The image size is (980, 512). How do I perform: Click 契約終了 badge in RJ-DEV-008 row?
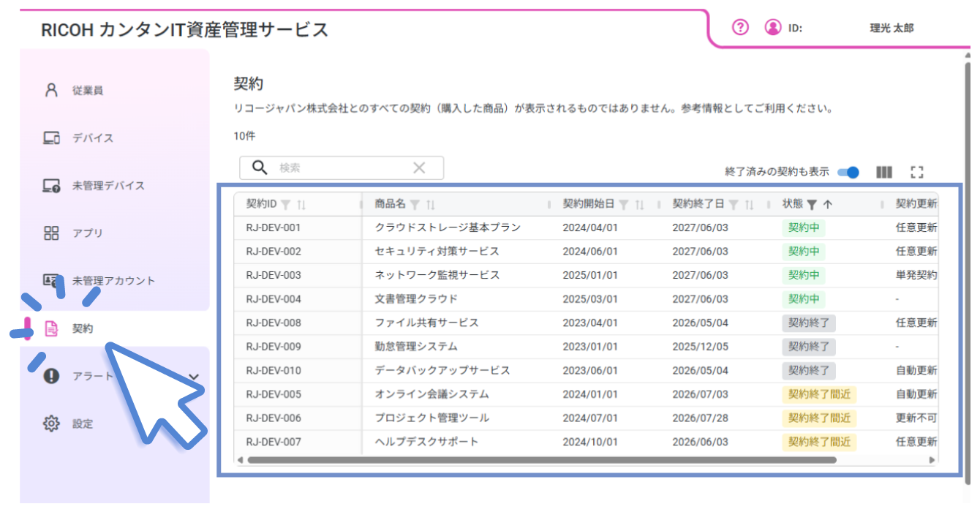point(809,323)
